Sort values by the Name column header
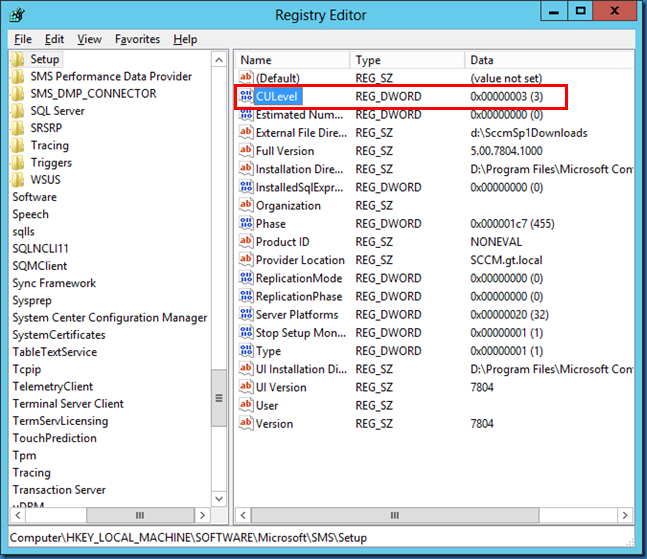Image resolution: width=647 pixels, height=559 pixels. (x=293, y=60)
